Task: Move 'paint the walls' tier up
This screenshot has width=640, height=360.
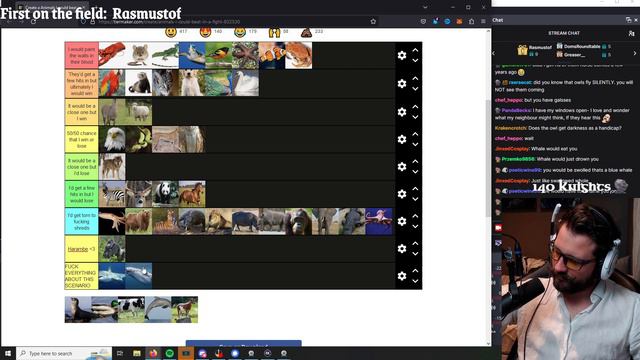Action: click(x=415, y=50)
